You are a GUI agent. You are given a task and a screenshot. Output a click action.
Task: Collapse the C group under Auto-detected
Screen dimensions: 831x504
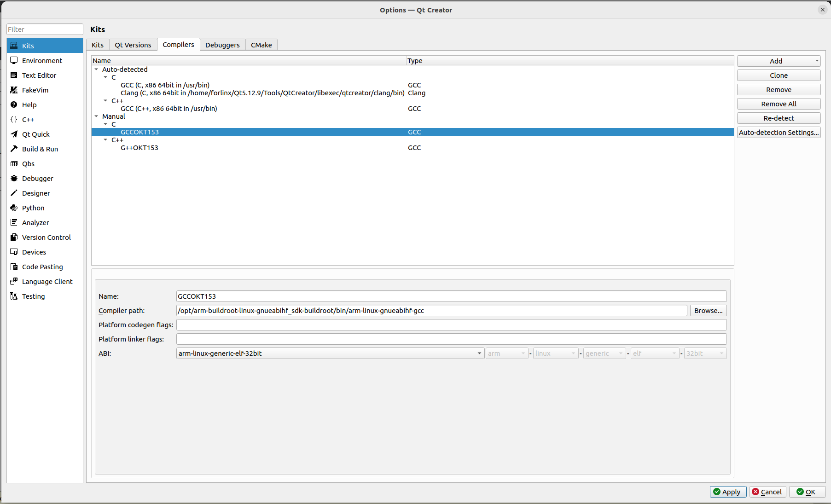[105, 77]
